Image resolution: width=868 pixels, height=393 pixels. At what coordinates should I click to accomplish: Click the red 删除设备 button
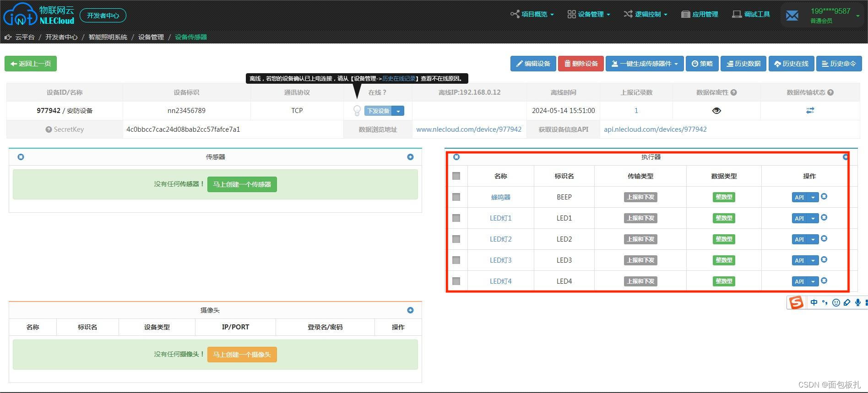coord(581,64)
